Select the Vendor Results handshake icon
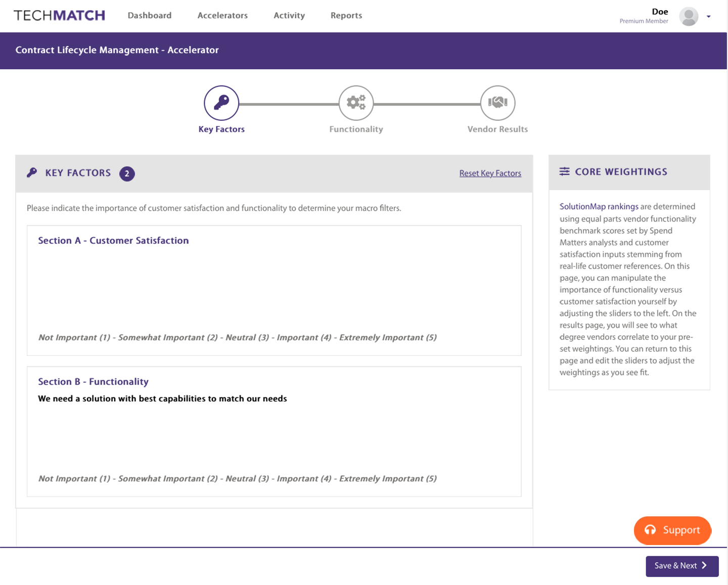This screenshot has height=585, width=728. tap(497, 103)
